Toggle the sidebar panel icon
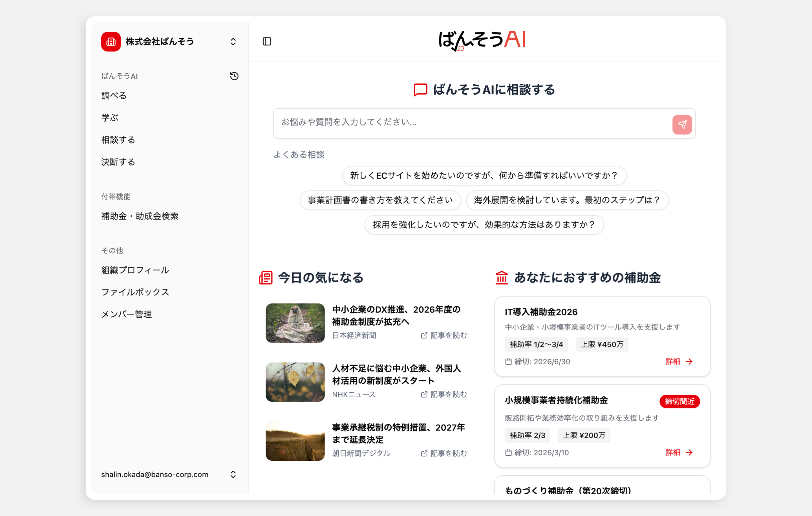 point(267,41)
